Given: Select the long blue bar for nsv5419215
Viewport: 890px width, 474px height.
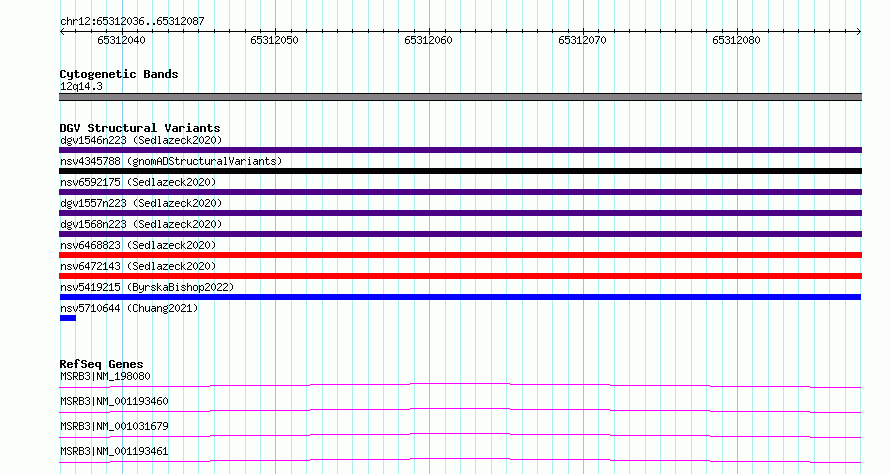Looking at the screenshot, I should tap(460, 297).
